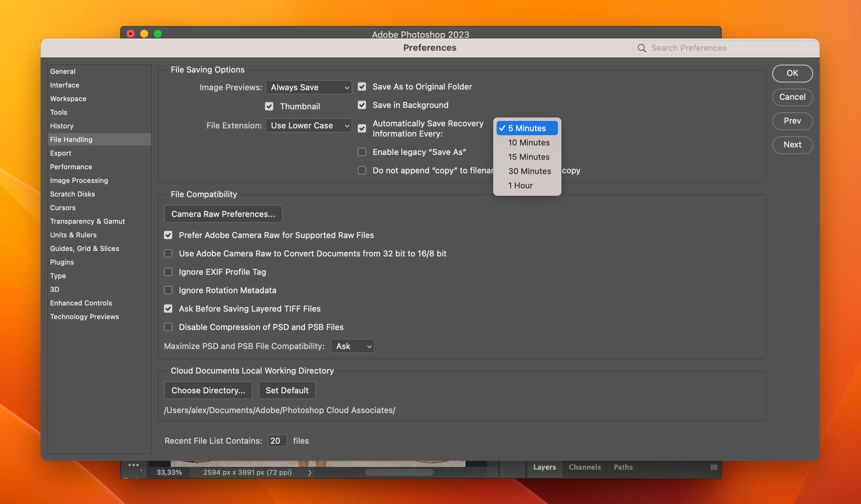
Task: Open Image Processing preferences category
Action: [x=99, y=180]
